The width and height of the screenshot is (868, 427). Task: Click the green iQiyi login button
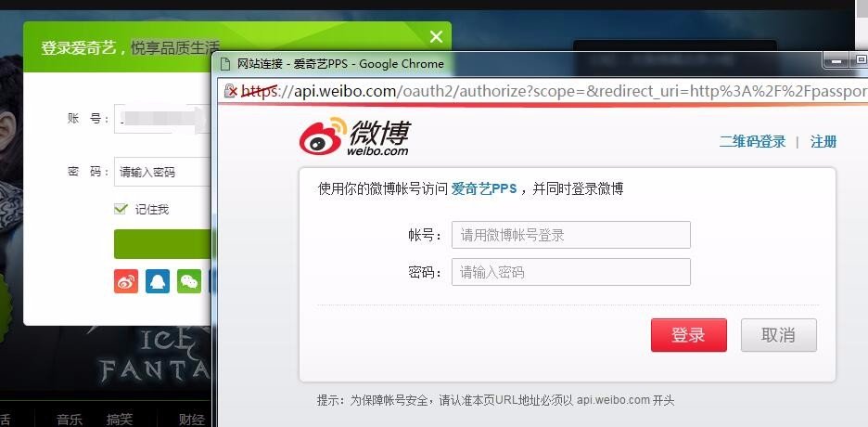tap(162, 244)
